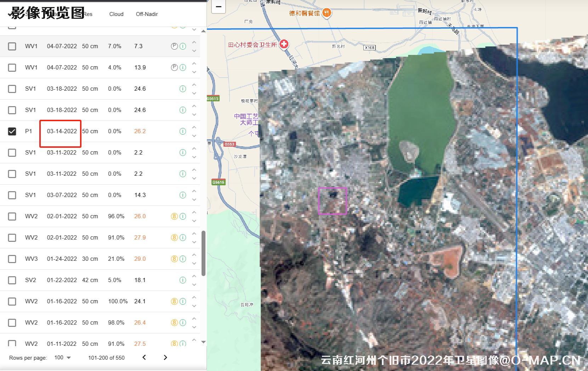Image resolution: width=588 pixels, height=371 pixels.
Task: Click the image list vertical scrollbar thumb
Action: [x=203, y=253]
